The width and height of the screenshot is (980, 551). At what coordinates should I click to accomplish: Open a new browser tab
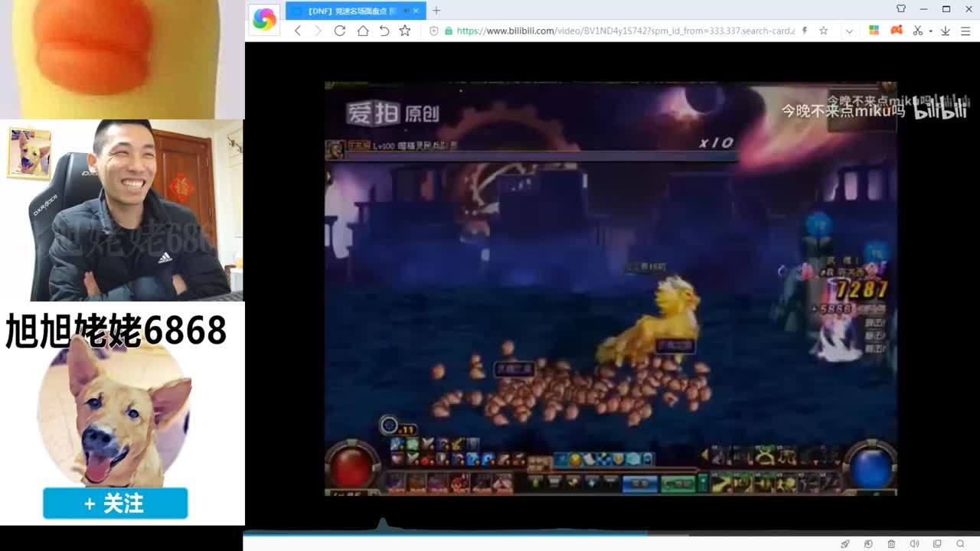coord(436,11)
